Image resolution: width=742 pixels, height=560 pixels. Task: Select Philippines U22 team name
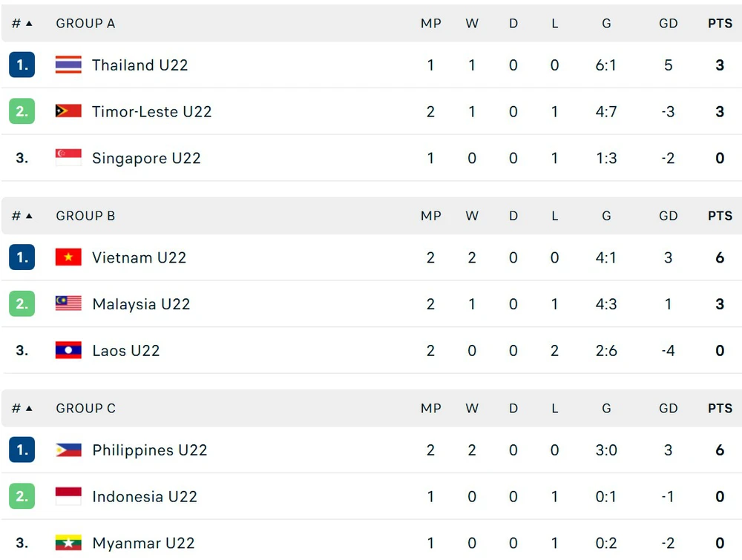[149, 450]
